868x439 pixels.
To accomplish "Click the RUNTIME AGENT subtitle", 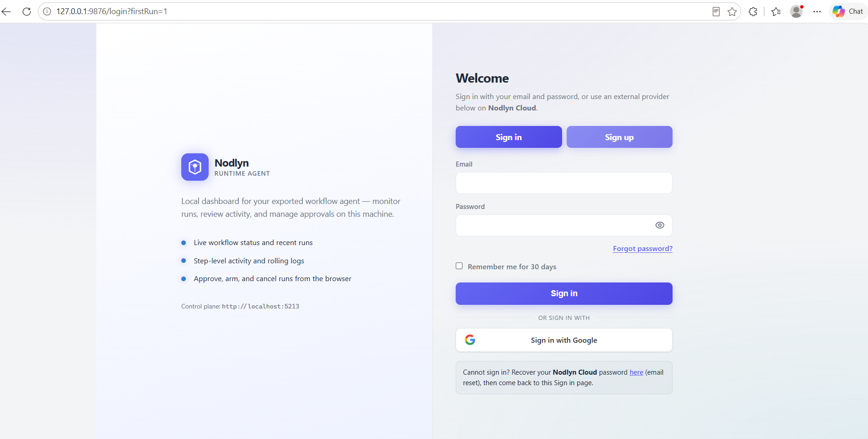I will [242, 174].
